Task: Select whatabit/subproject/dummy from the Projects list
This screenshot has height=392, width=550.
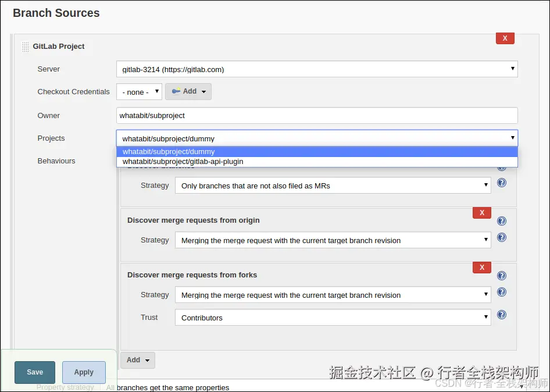Action: 317,152
